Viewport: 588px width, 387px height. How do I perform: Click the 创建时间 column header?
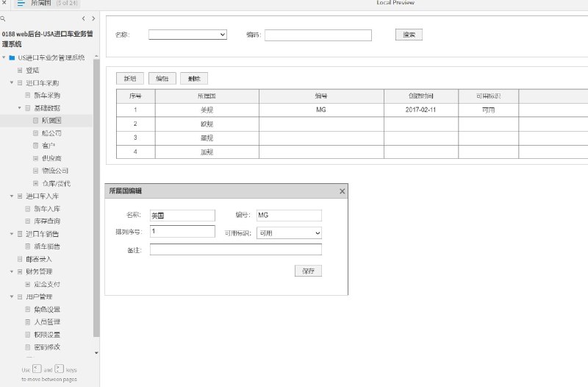[420, 96]
